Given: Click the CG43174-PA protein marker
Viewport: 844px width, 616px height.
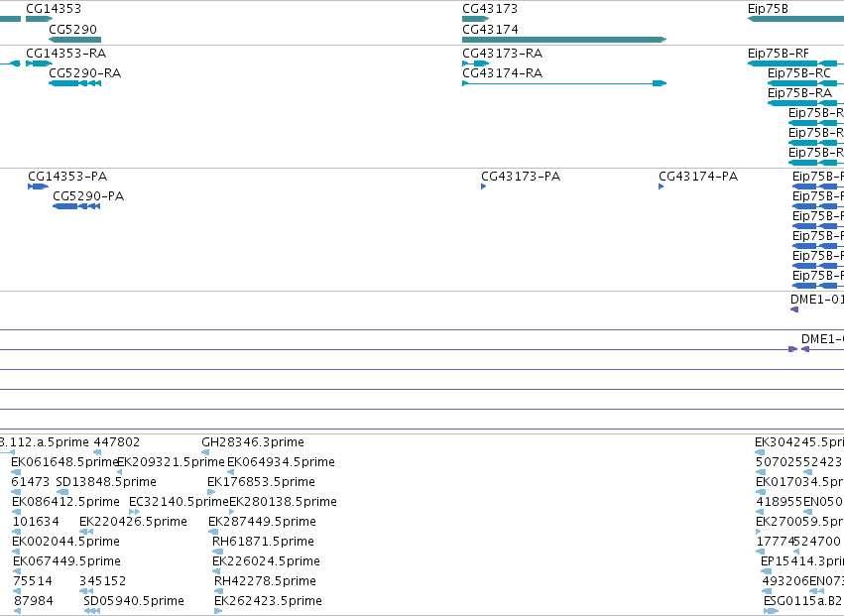Looking at the screenshot, I should (x=661, y=186).
